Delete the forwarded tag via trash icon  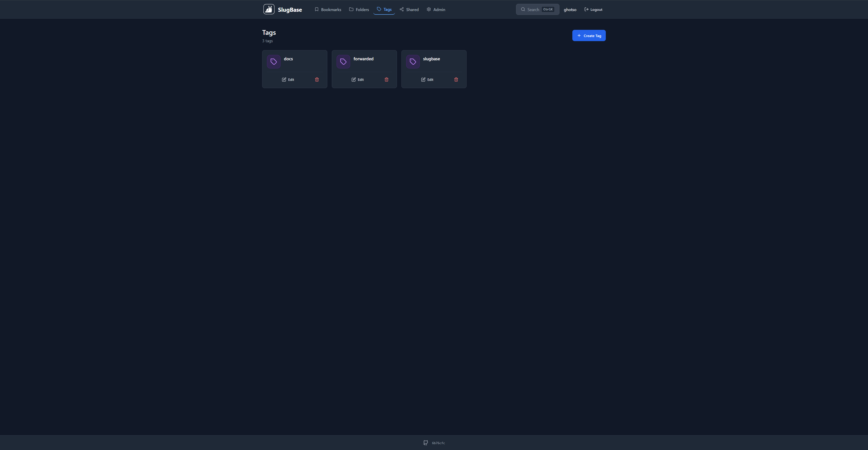pos(387,80)
